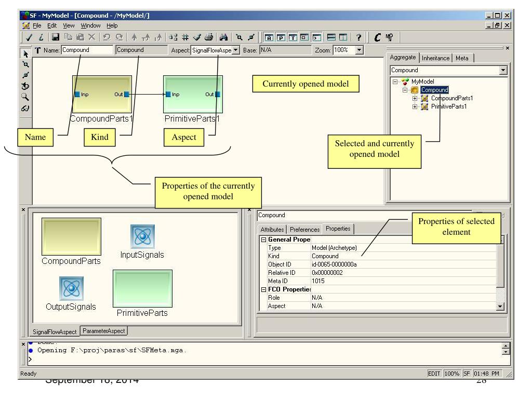The height and width of the screenshot is (399, 532).
Task: Open the View menu
Action: 69,25
